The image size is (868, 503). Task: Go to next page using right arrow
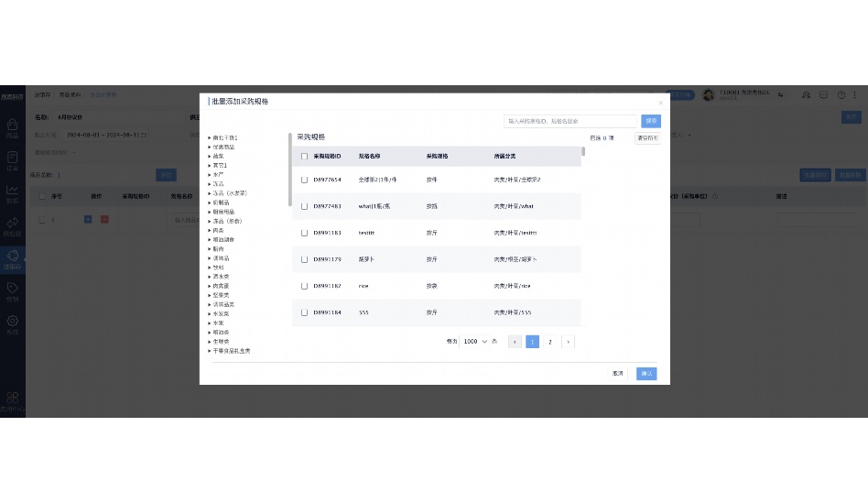(x=568, y=342)
